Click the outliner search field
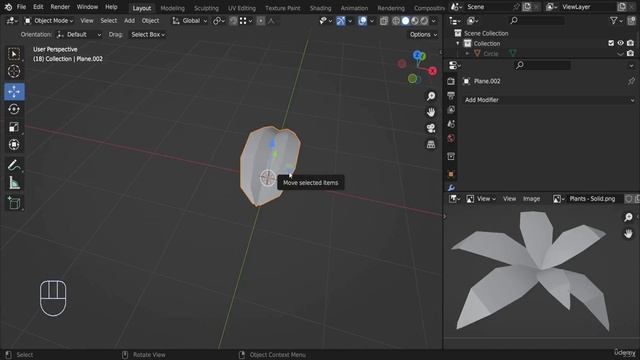 [x=537, y=20]
